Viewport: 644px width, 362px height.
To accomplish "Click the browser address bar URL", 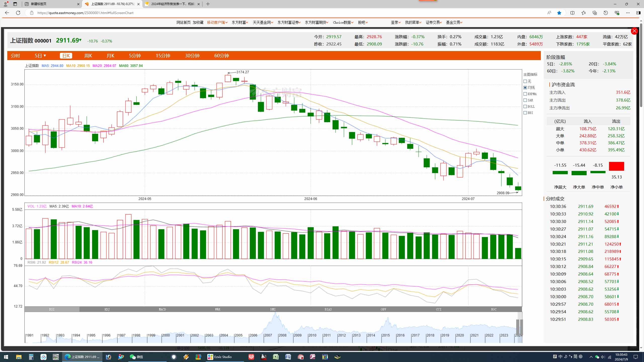I will 86,13.
